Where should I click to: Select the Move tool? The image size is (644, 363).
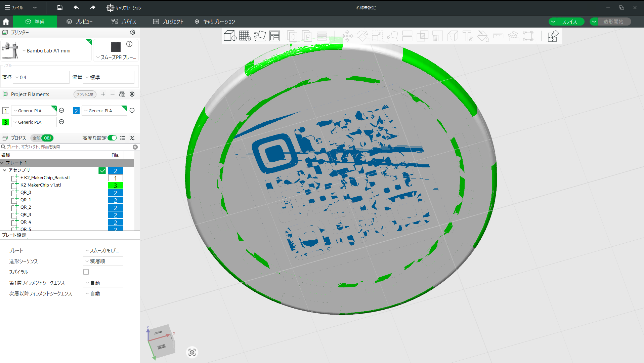click(347, 36)
